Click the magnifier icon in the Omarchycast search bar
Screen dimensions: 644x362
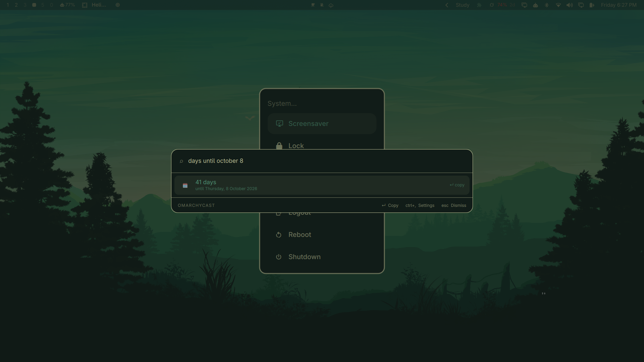(181, 161)
